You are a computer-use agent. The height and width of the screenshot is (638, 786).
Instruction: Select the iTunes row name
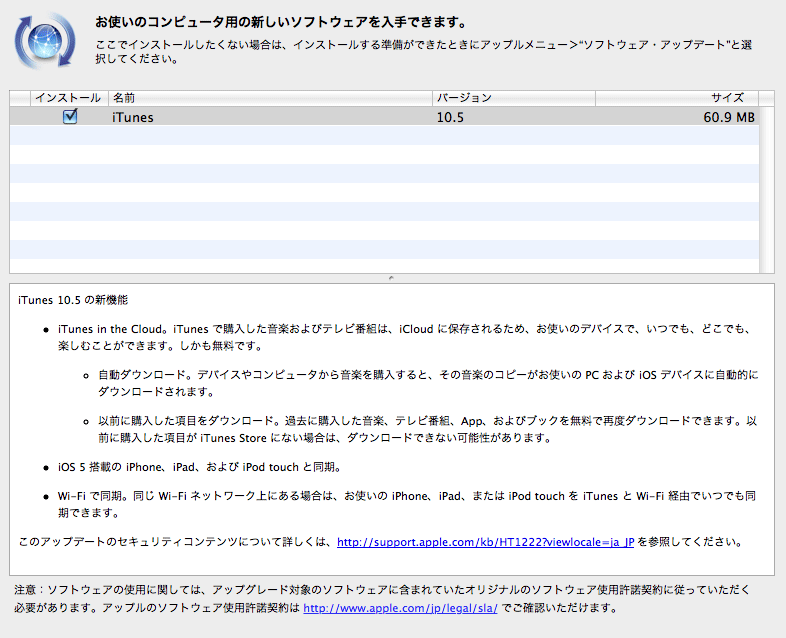click(132, 117)
